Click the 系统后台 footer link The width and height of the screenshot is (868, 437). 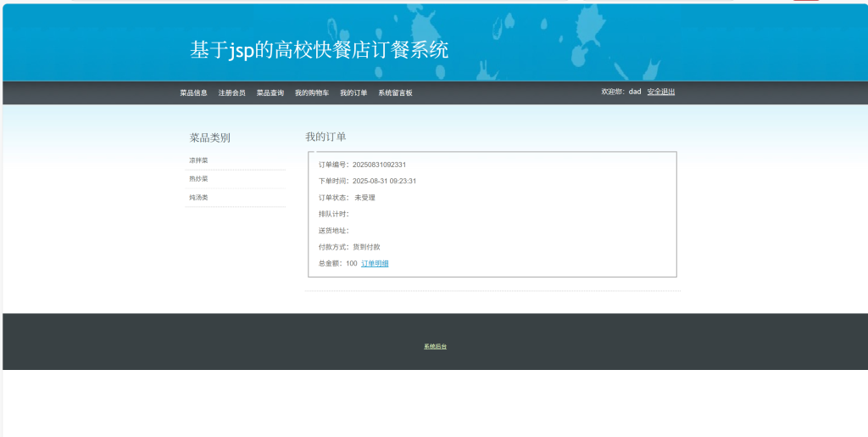(x=435, y=347)
